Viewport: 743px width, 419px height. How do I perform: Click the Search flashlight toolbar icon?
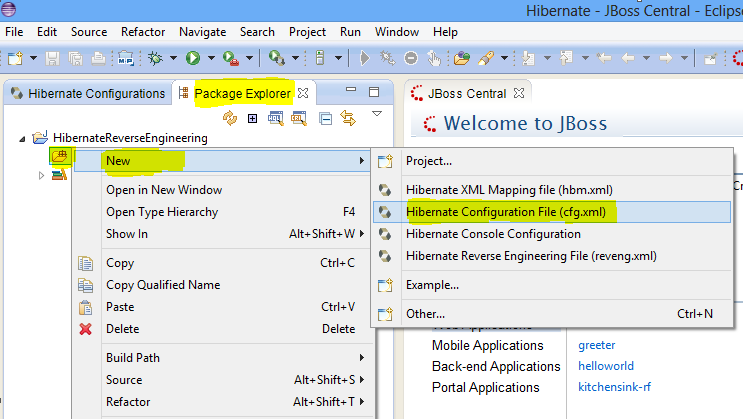click(x=486, y=58)
